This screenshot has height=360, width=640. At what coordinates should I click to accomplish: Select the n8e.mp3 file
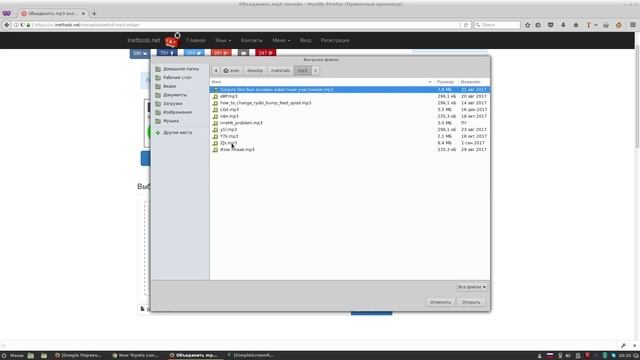350,116
